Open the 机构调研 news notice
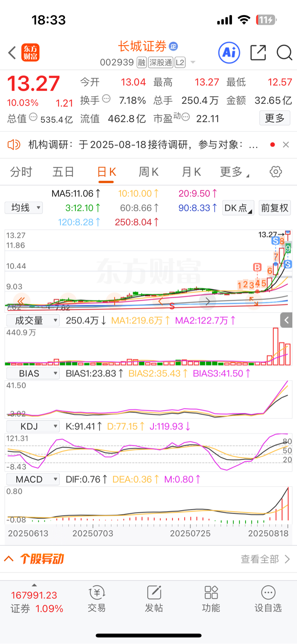 click(x=143, y=144)
